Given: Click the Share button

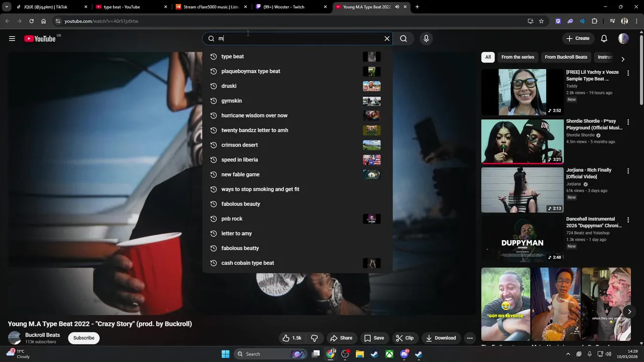Looking at the screenshot, I should [x=341, y=338].
